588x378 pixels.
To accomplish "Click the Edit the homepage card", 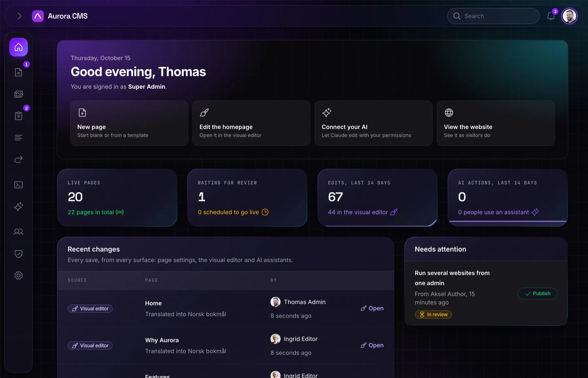I will (251, 123).
